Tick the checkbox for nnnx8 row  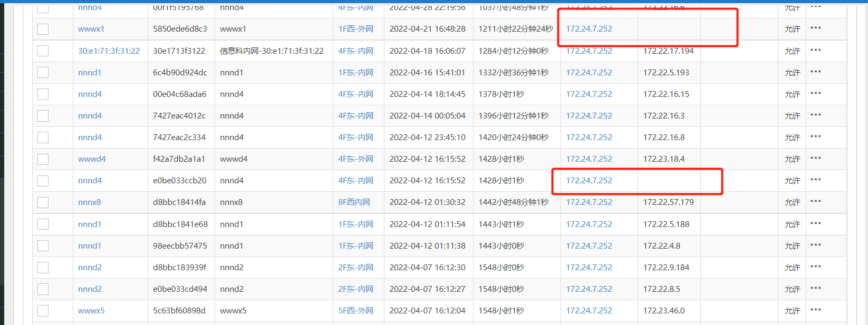point(43,202)
